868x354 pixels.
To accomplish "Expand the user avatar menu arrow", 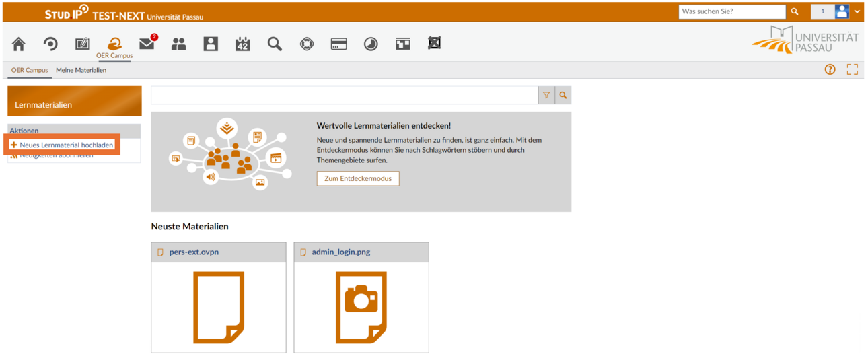I will (x=857, y=11).
